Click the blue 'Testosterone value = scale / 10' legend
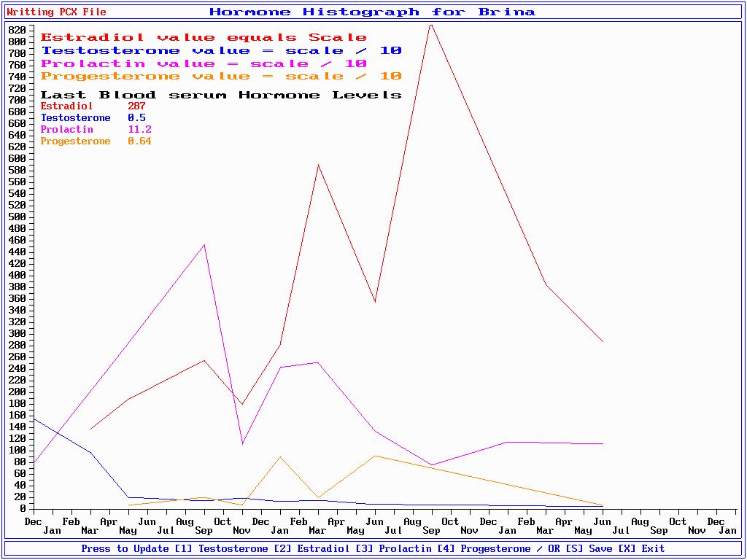747x560 pixels. 221,50
